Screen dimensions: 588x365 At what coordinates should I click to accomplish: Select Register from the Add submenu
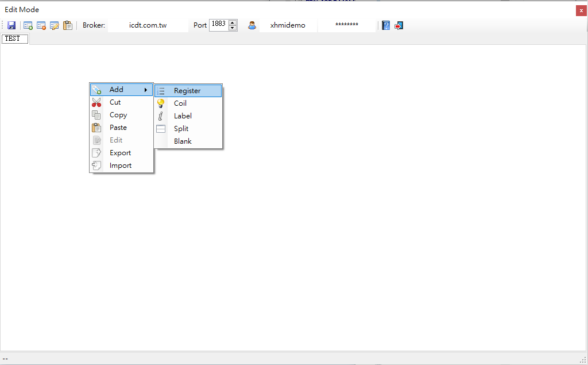[x=187, y=91]
